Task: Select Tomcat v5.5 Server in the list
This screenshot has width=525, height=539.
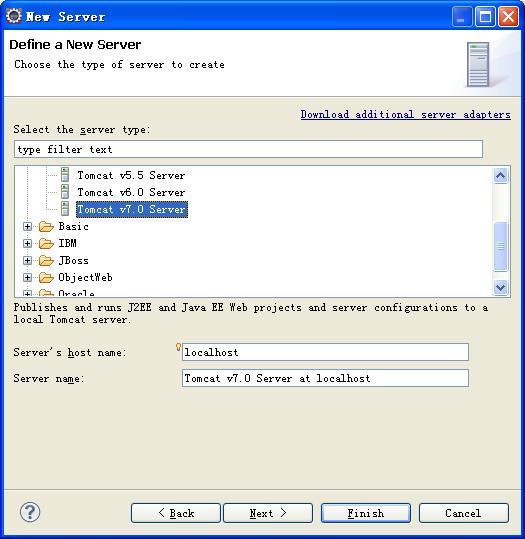Action: (131, 175)
